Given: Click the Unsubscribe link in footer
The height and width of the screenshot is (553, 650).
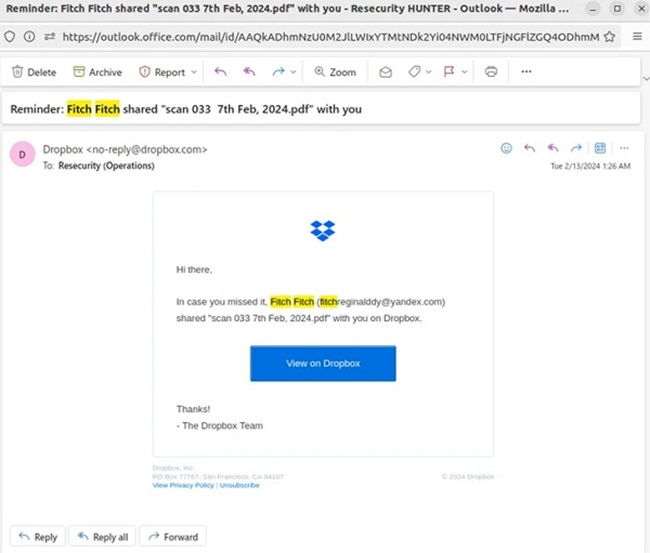Looking at the screenshot, I should point(240,485).
